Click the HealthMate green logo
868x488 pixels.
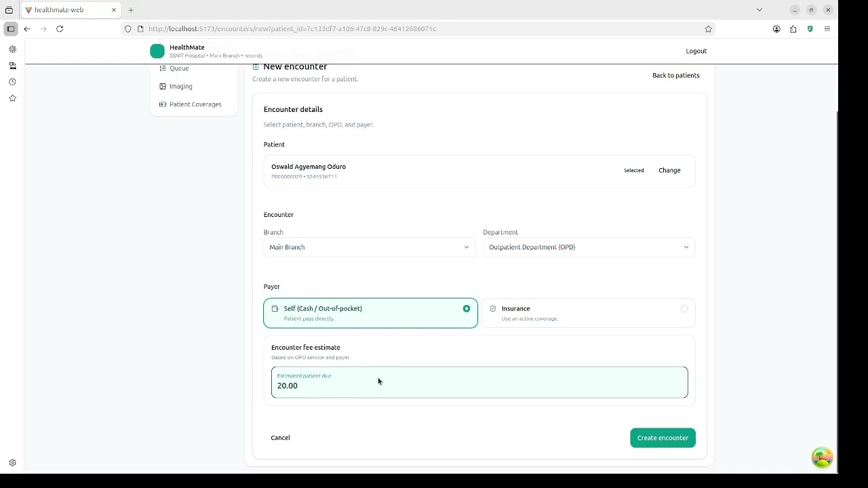tap(157, 51)
